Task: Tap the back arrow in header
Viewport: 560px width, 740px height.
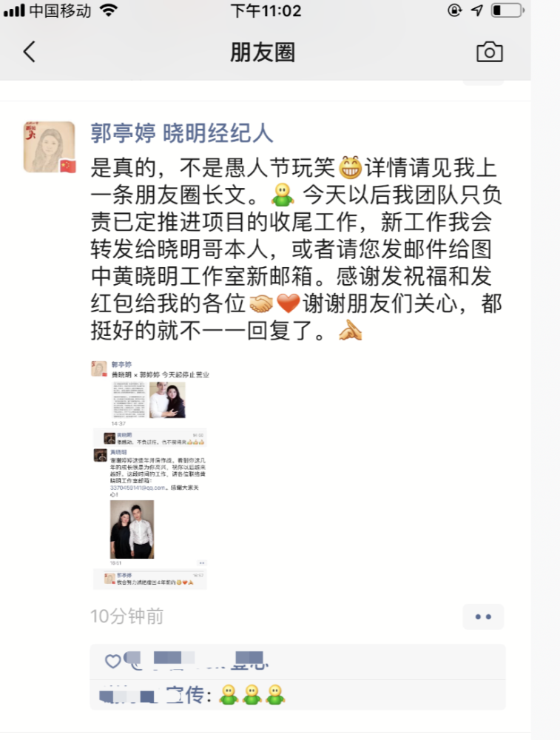Action: click(30, 52)
